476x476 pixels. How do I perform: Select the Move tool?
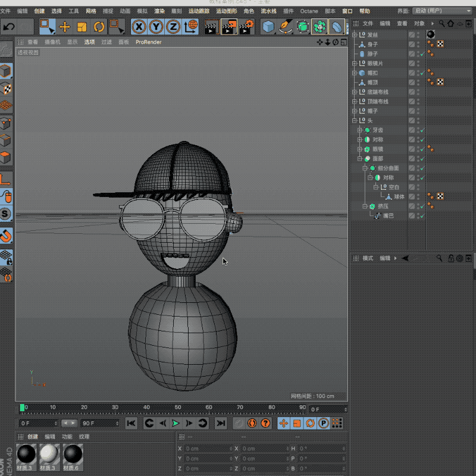point(65,27)
